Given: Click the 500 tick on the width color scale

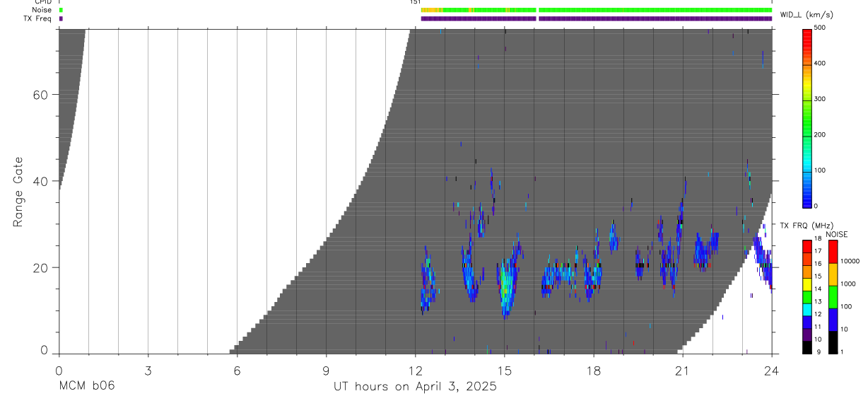Looking at the screenshot, I should coord(820,28).
